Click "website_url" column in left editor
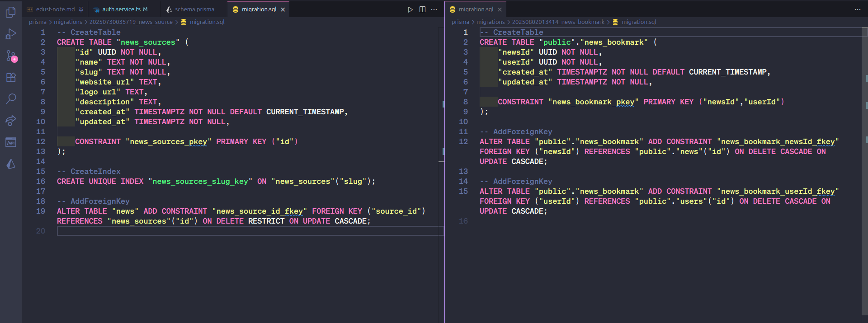 click(105, 82)
